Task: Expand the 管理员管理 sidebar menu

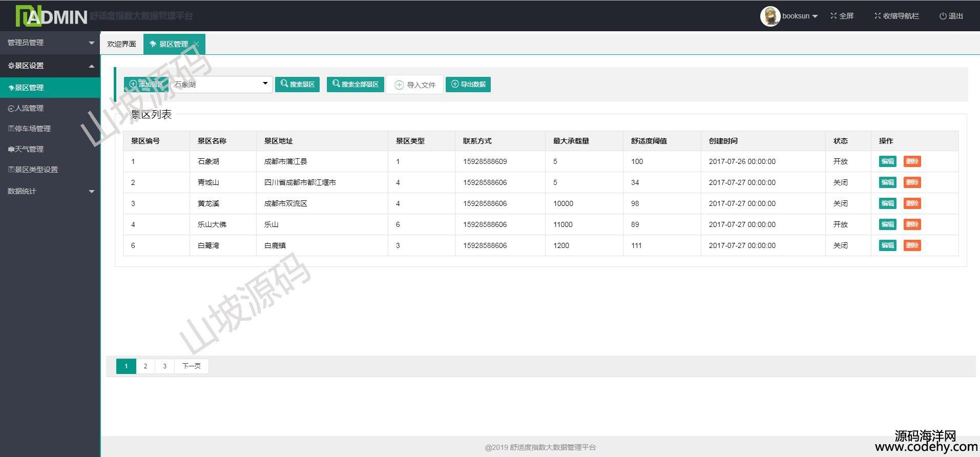Action: [49, 43]
